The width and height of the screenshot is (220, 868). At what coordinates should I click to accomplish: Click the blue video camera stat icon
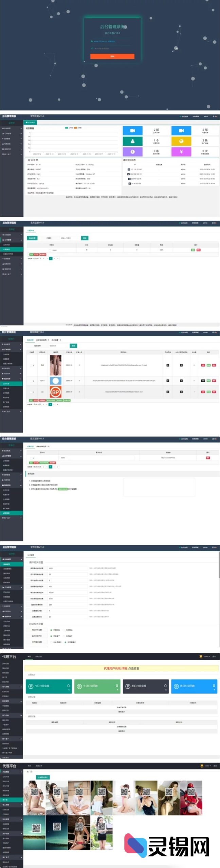point(132,131)
